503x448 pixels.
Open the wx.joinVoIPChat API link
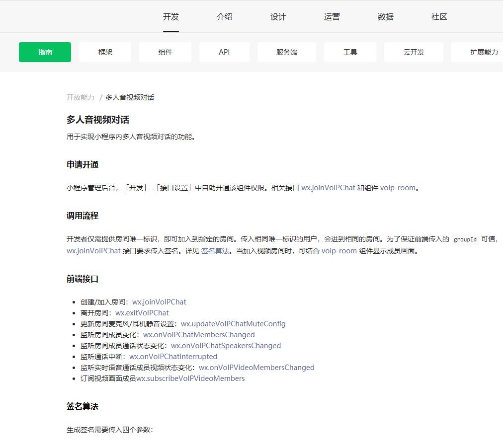pyautogui.click(x=329, y=188)
